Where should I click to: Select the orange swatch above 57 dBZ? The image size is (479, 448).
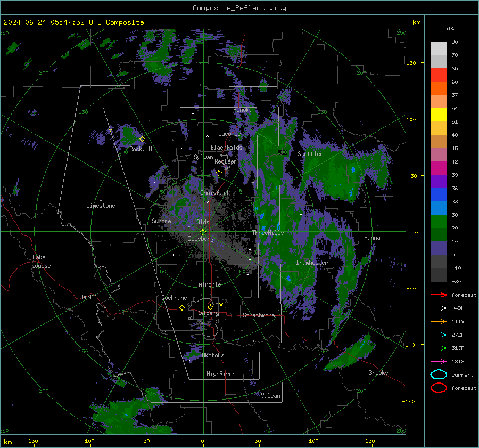(439, 88)
